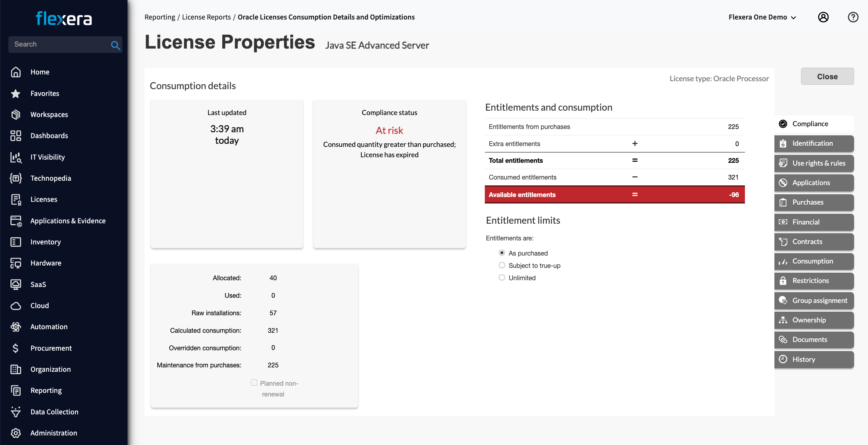
Task: Enable the Planned non-renewal checkbox
Action: click(254, 382)
